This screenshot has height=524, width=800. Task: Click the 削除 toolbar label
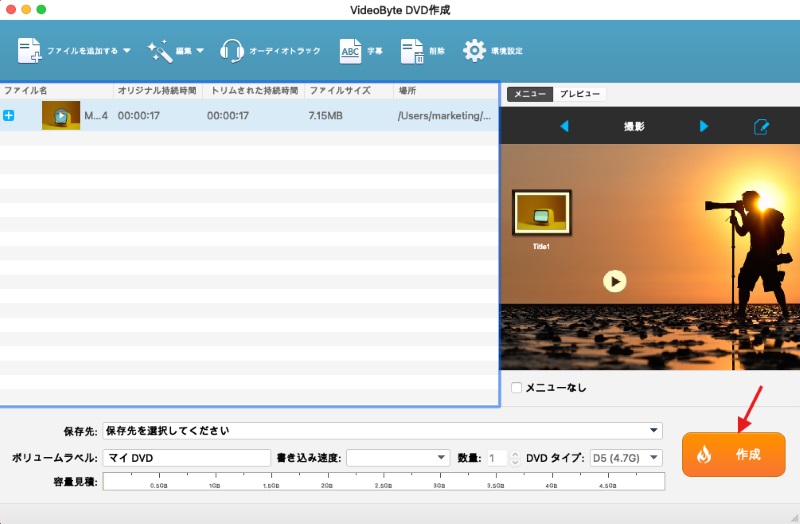[x=437, y=51]
